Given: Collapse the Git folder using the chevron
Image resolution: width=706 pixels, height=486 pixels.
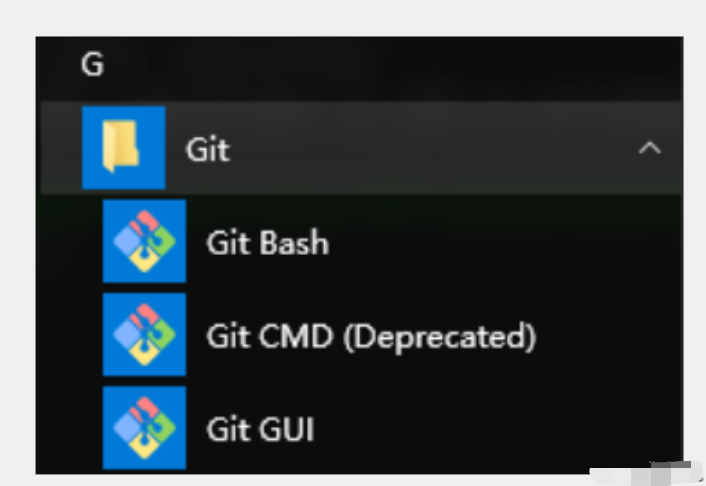Looking at the screenshot, I should [649, 148].
